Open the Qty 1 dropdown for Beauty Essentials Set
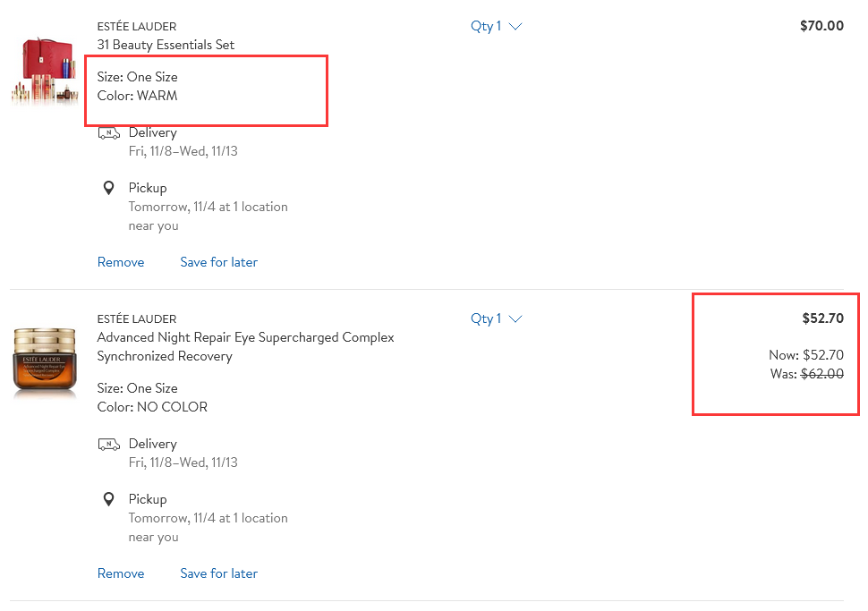Viewport: 868px width, 611px height. 496,26
